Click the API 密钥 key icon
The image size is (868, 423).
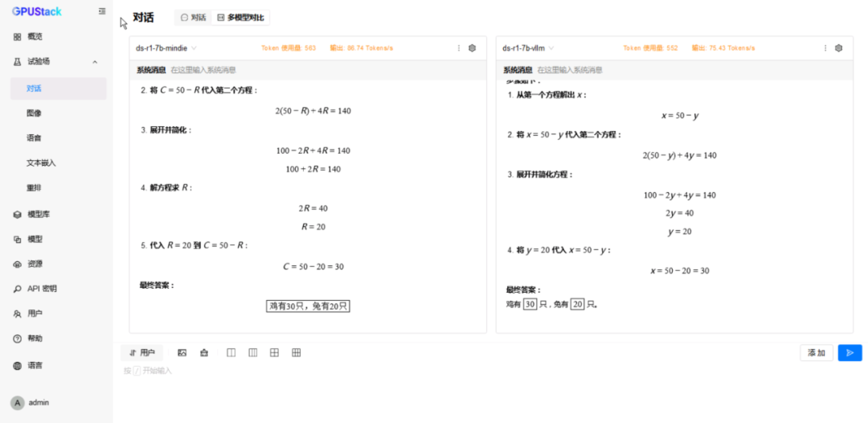[x=17, y=289]
